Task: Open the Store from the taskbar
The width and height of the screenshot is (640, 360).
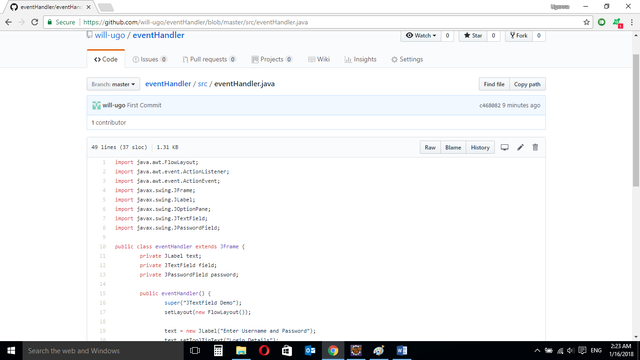Action: pyautogui.click(x=287, y=351)
